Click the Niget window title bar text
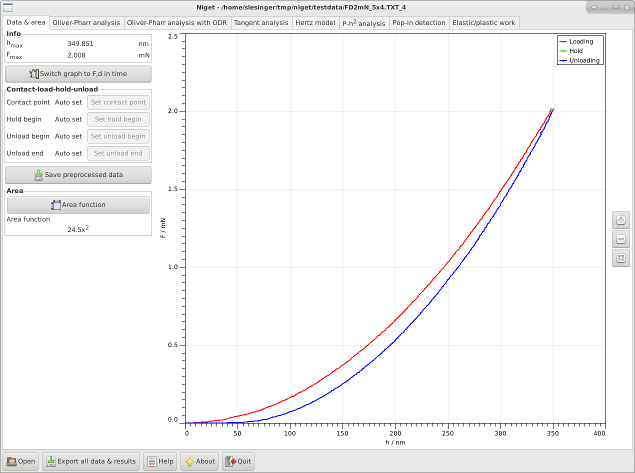This screenshot has height=473, width=635. pos(301,7)
